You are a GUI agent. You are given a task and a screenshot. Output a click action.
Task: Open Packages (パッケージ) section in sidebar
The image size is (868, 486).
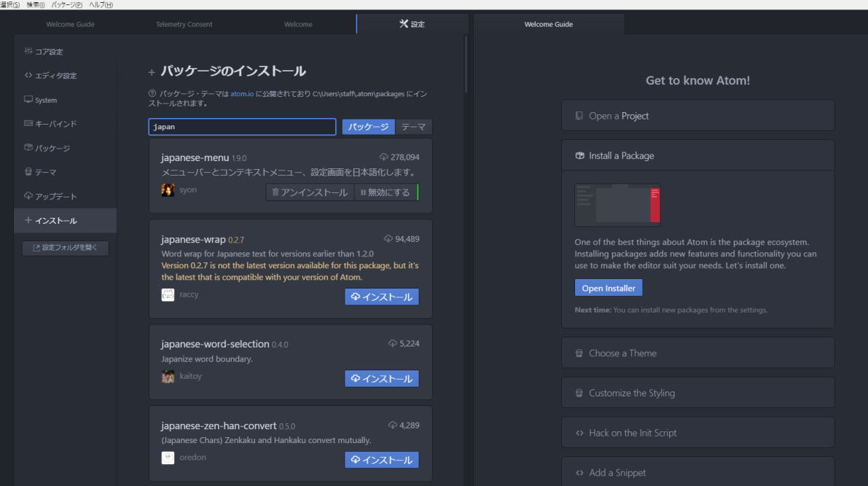click(x=66, y=148)
